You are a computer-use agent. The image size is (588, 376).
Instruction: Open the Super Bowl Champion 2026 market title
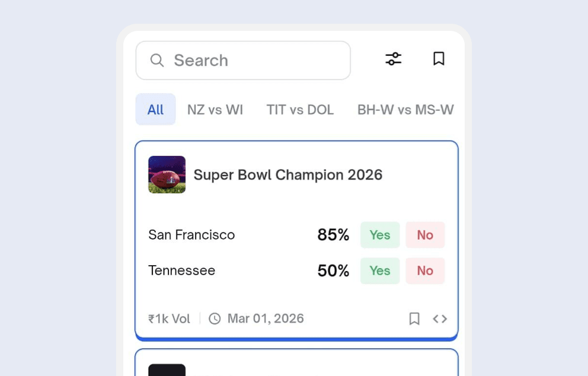pyautogui.click(x=288, y=174)
